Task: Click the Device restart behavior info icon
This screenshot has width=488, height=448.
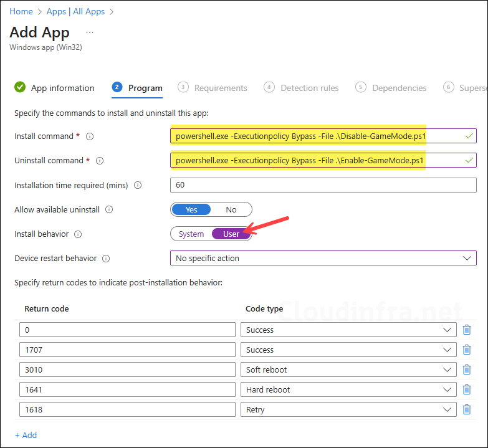Action: (106, 259)
